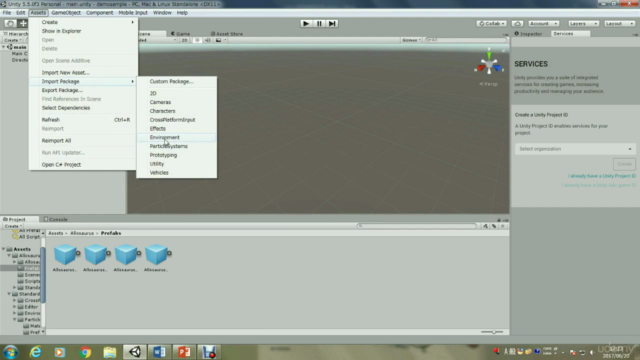Image resolution: width=640 pixels, height=360 pixels.
Task: Click save search star icon
Action: click(x=502, y=226)
